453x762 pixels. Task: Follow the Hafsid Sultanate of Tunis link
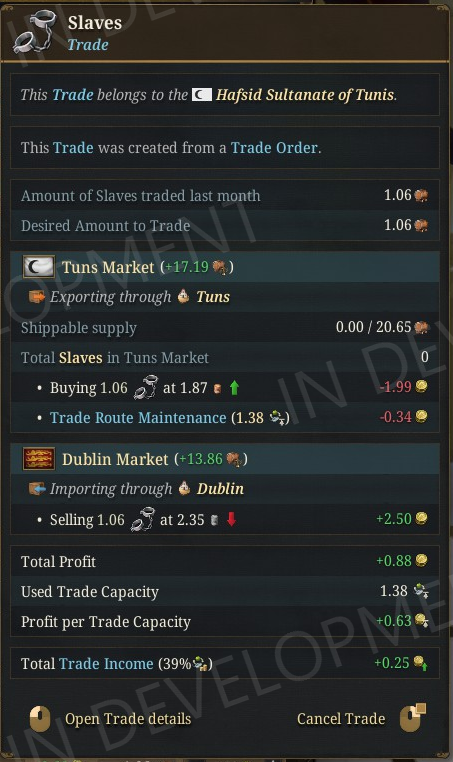pos(305,94)
